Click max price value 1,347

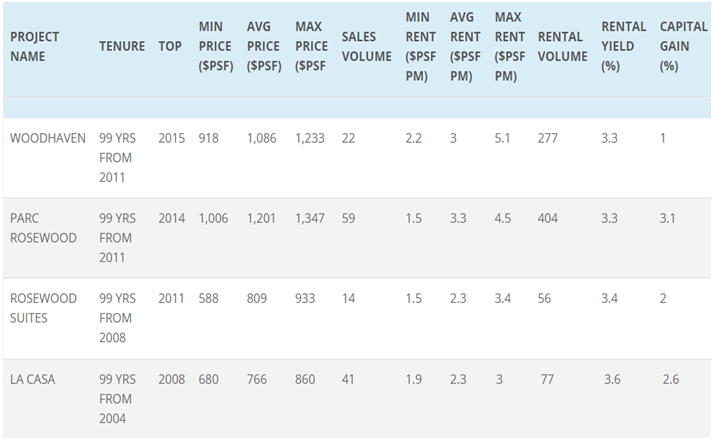[x=310, y=219]
